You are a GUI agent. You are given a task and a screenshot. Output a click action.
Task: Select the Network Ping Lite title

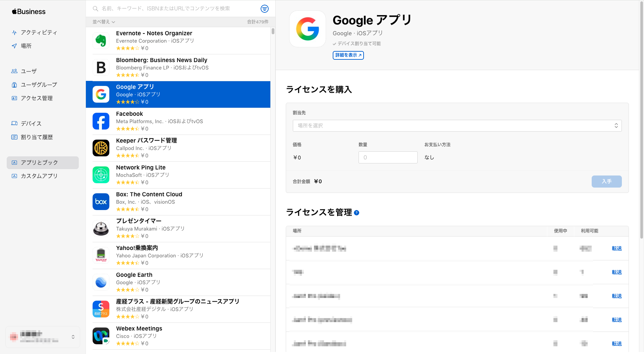pyautogui.click(x=141, y=167)
